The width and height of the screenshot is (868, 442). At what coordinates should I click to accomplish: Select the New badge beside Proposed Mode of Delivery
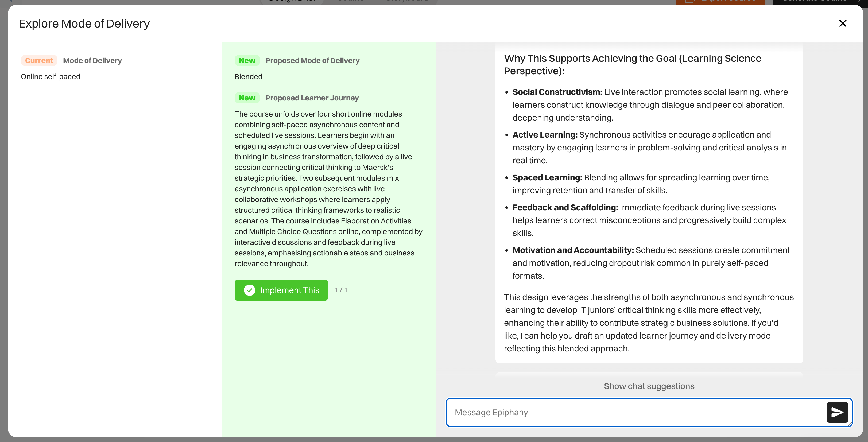(247, 61)
